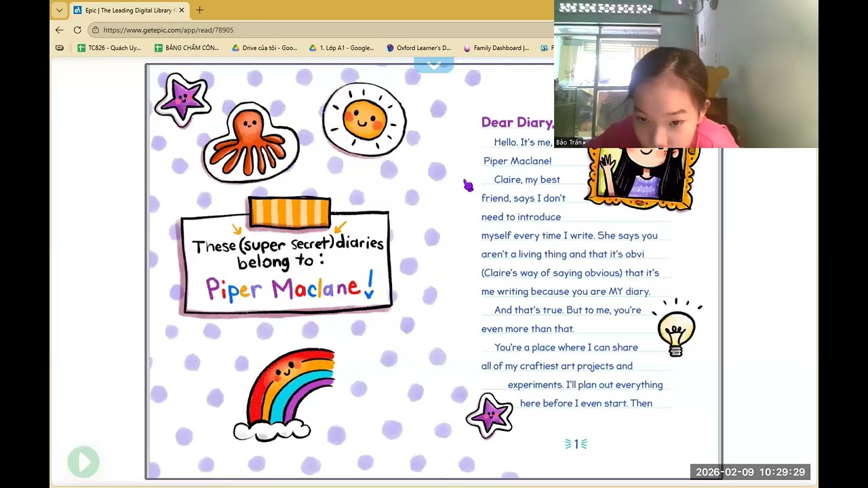Open the bookmarks bar leftmost icon

[x=60, y=48]
